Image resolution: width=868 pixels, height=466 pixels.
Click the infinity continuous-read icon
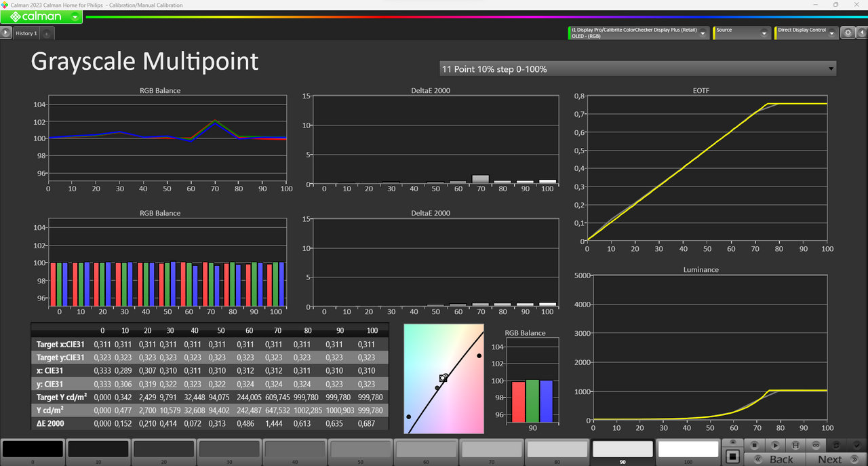tap(816, 445)
